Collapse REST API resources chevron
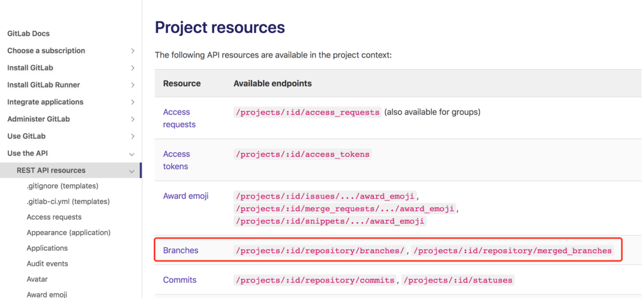The height and width of the screenshot is (298, 644). click(132, 171)
